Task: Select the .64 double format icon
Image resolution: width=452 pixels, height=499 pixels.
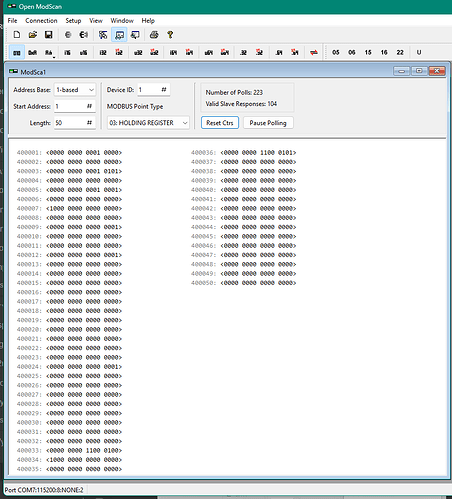Action: [x=279, y=53]
